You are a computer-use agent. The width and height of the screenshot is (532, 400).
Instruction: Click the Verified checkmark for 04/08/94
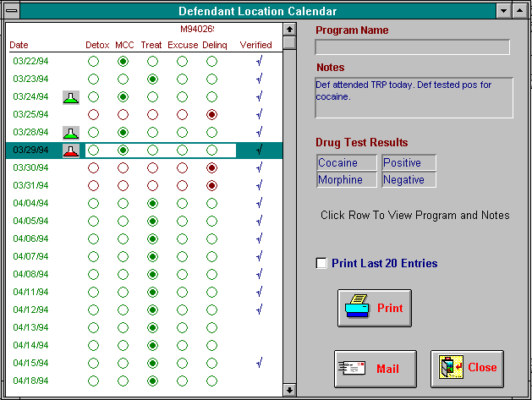(259, 274)
